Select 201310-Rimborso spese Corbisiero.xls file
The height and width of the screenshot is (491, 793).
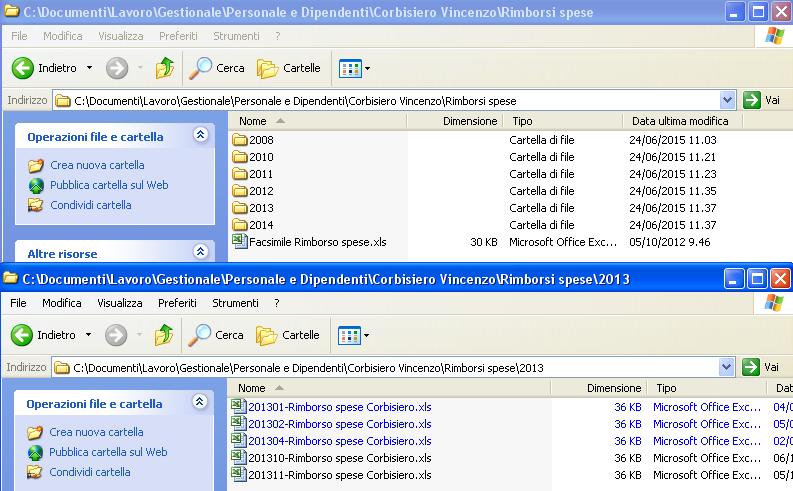tap(339, 458)
